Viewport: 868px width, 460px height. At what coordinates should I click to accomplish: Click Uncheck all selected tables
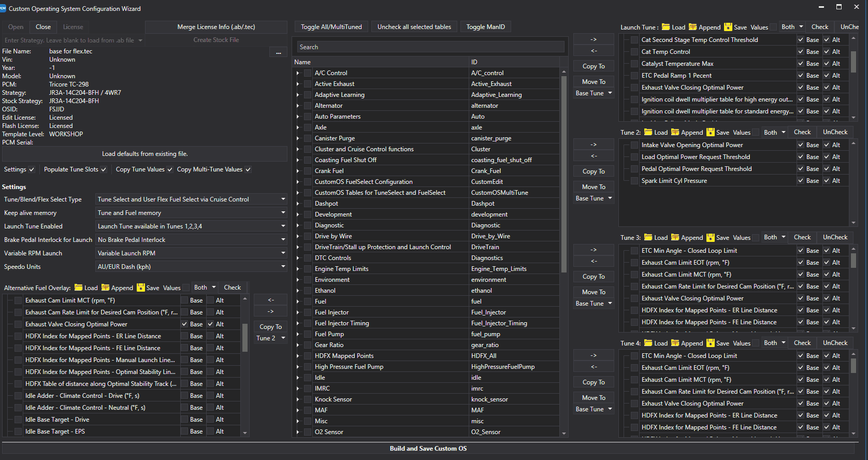pos(414,27)
